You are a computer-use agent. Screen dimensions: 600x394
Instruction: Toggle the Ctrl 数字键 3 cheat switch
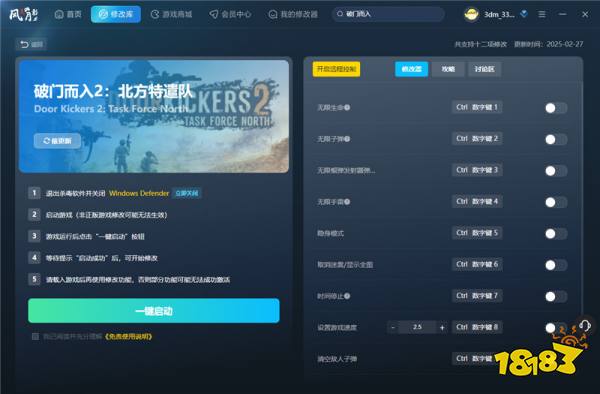click(x=556, y=171)
